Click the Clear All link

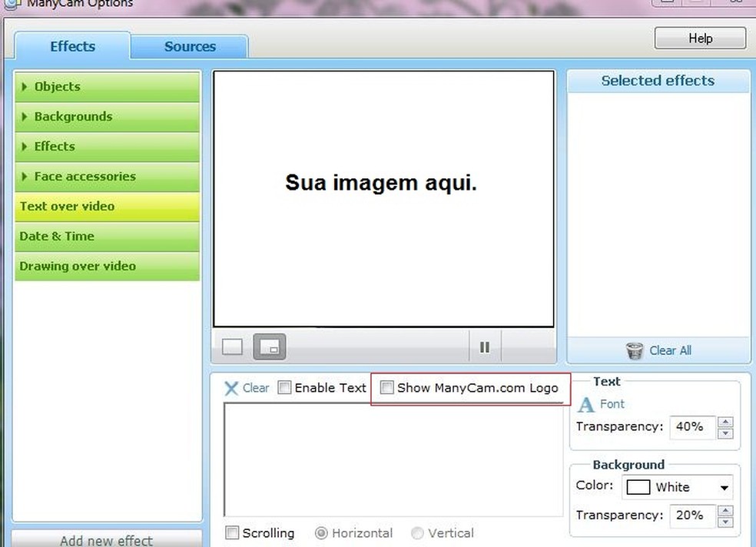point(670,350)
